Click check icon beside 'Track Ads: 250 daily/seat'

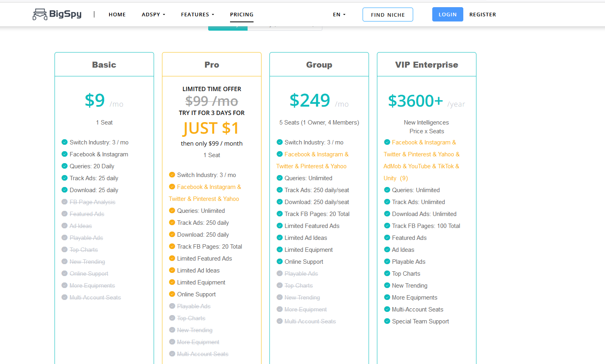click(x=279, y=190)
